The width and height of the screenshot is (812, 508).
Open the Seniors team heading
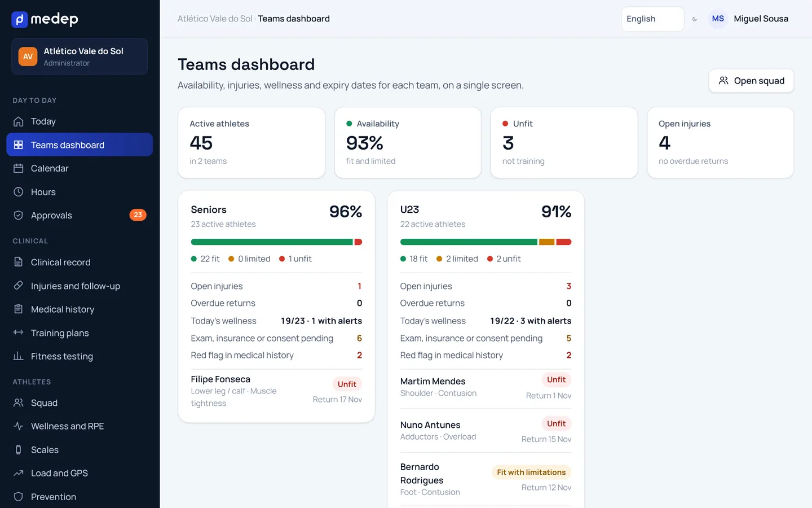(209, 209)
